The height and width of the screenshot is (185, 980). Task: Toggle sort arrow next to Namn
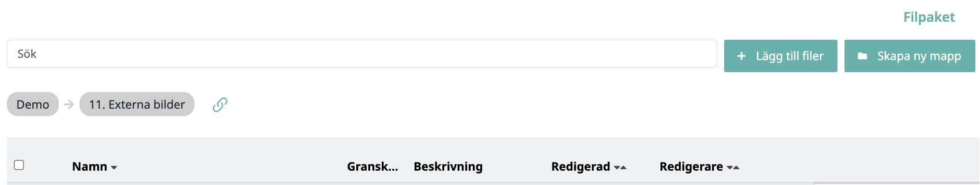coord(114,167)
